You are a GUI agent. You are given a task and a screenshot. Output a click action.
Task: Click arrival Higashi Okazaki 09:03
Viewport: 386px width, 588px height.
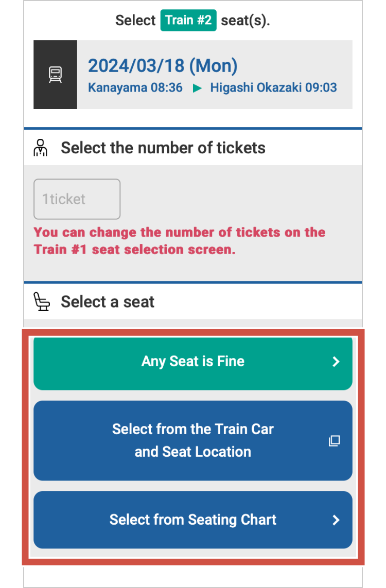(x=273, y=87)
